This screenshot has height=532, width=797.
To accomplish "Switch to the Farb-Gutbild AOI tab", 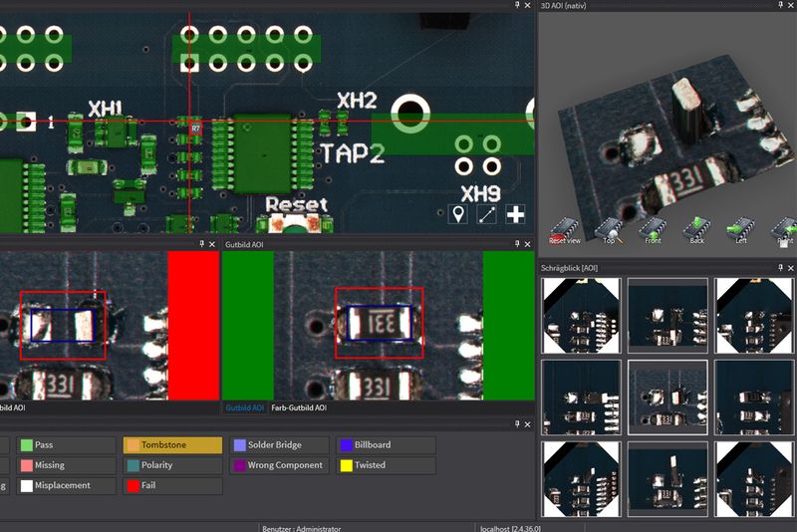I will (299, 407).
